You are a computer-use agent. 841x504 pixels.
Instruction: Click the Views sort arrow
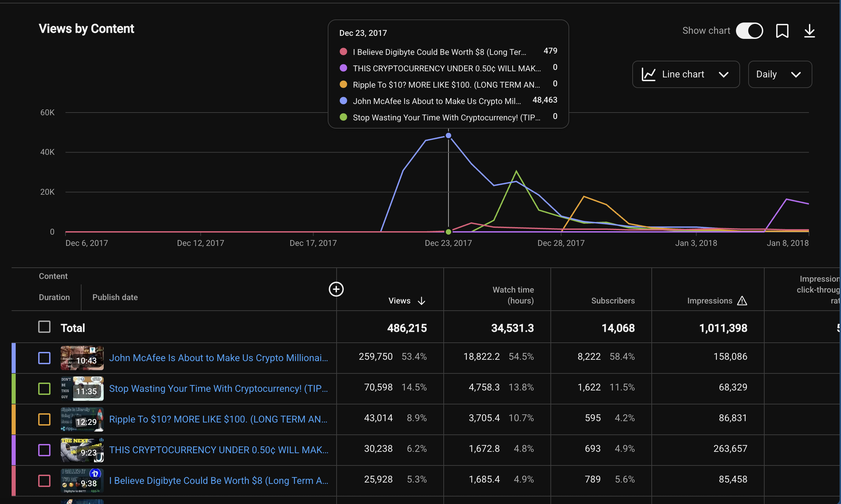(x=422, y=301)
